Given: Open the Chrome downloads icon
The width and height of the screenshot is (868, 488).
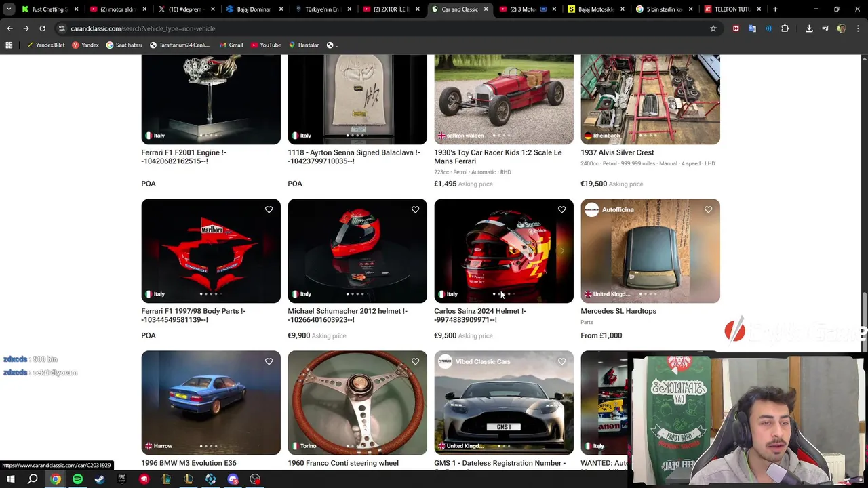Looking at the screenshot, I should click(809, 28).
